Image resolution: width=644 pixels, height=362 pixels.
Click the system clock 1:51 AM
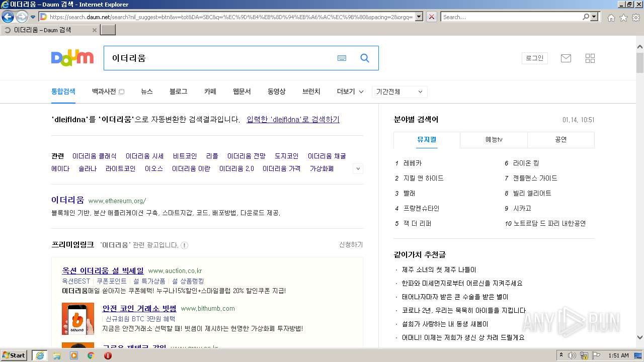pos(618,355)
